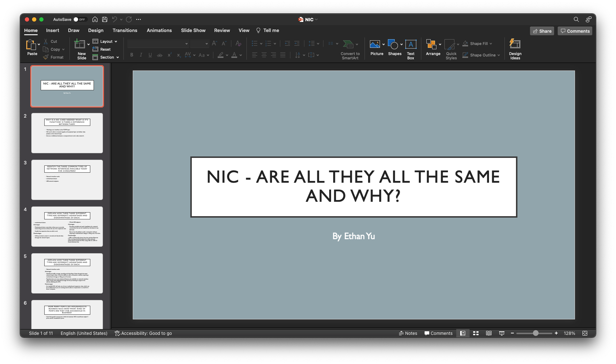Image resolution: width=616 pixels, height=364 pixels.
Task: Click the 'By Ethan Yu' subtitle text
Action: (x=354, y=236)
